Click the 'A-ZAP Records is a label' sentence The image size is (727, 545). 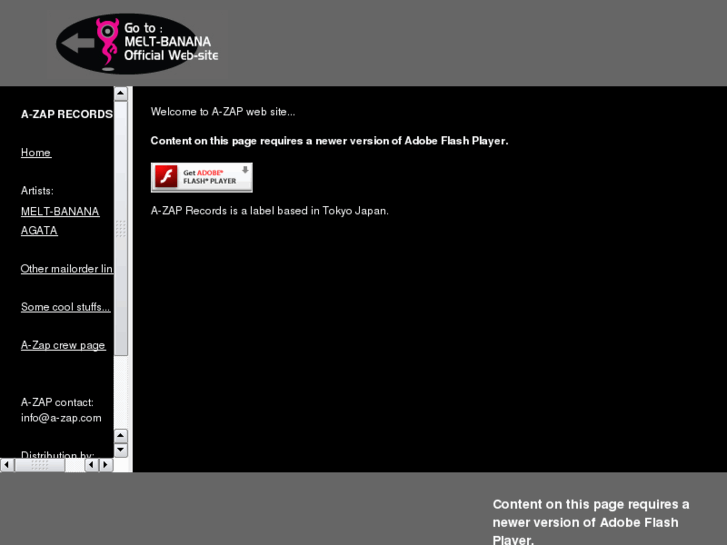(269, 211)
